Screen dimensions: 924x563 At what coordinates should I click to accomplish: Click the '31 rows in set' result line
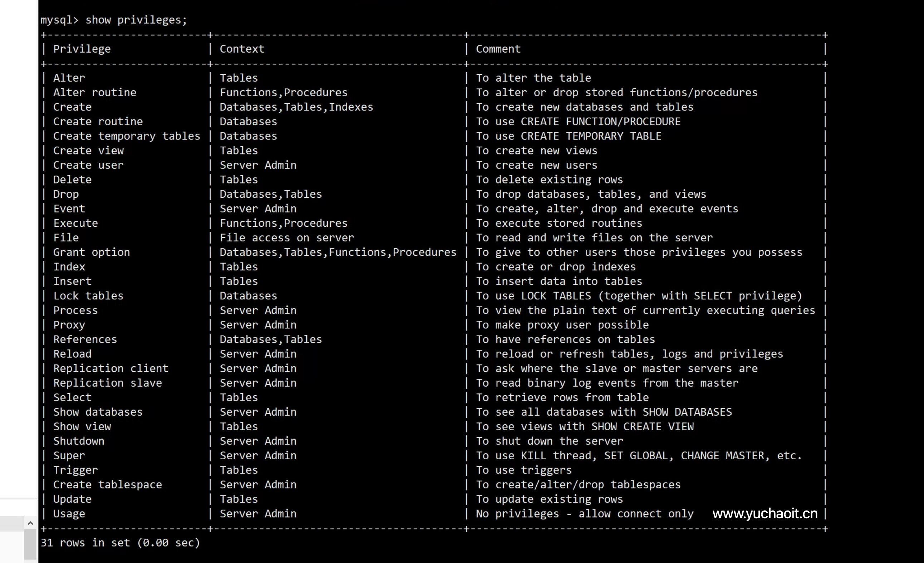(x=120, y=542)
